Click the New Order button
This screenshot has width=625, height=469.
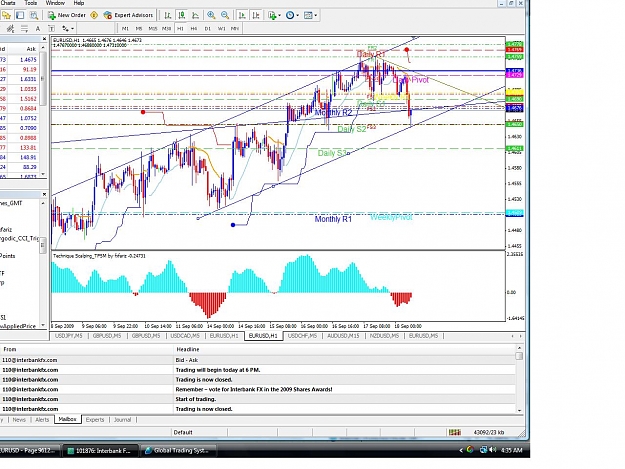pos(67,15)
